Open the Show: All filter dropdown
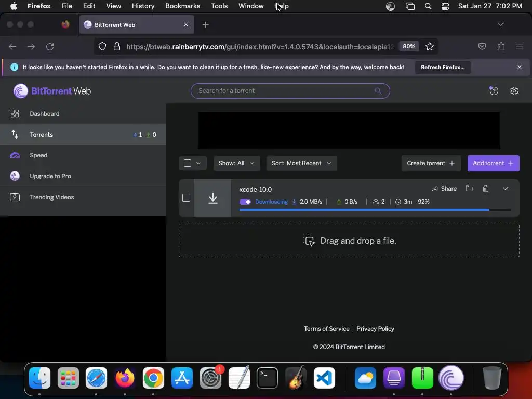 pyautogui.click(x=236, y=163)
